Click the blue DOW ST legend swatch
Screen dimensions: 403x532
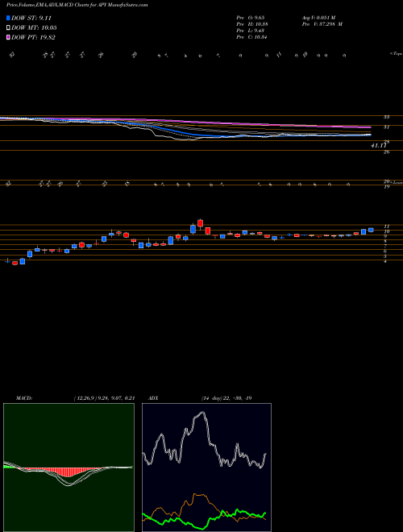tap(8, 18)
